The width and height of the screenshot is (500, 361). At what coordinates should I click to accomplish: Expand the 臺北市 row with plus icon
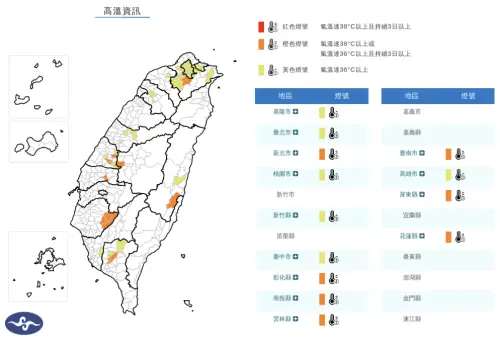(x=295, y=132)
